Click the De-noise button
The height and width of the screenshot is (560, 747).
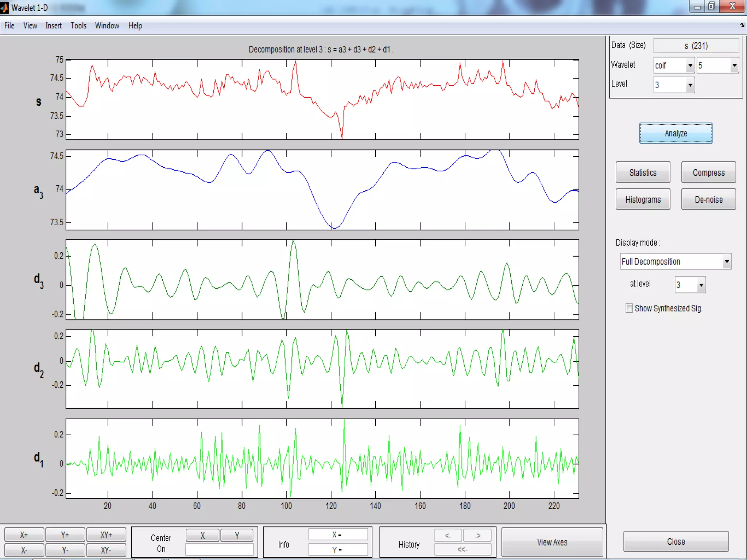click(708, 199)
